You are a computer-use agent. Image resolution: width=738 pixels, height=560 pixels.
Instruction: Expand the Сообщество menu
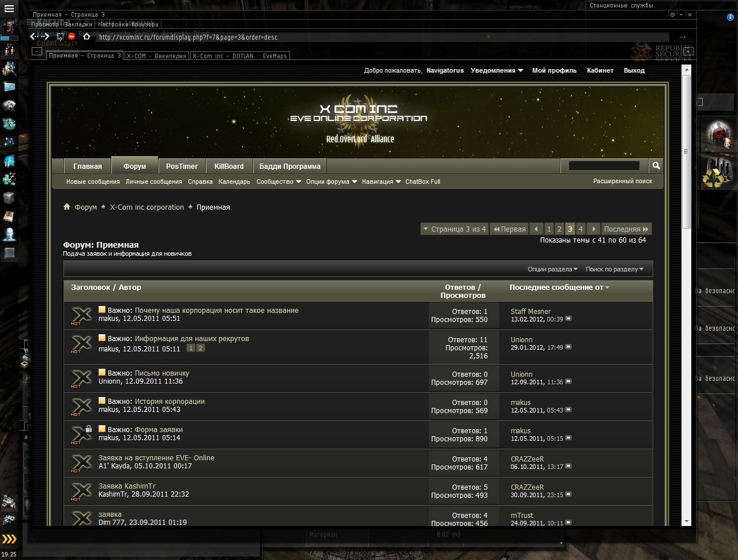point(278,181)
